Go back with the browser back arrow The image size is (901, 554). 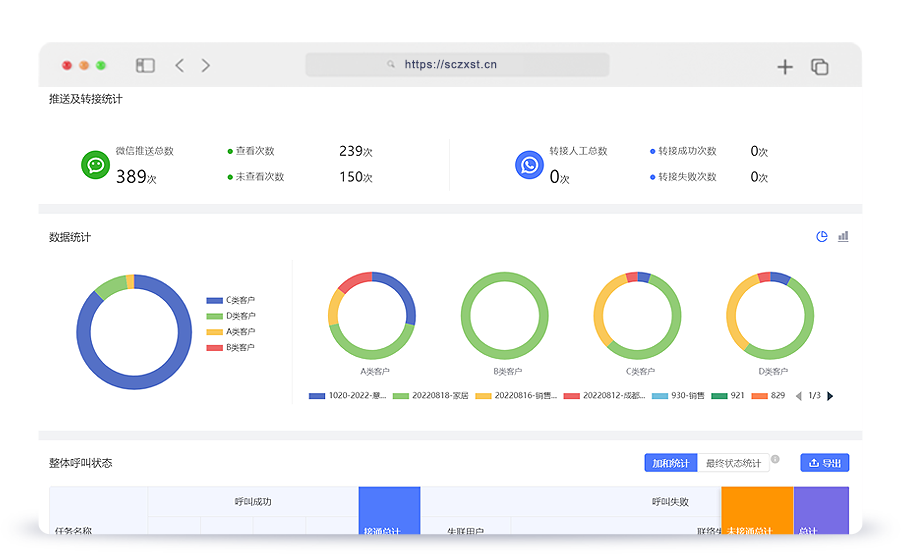pyautogui.click(x=180, y=66)
